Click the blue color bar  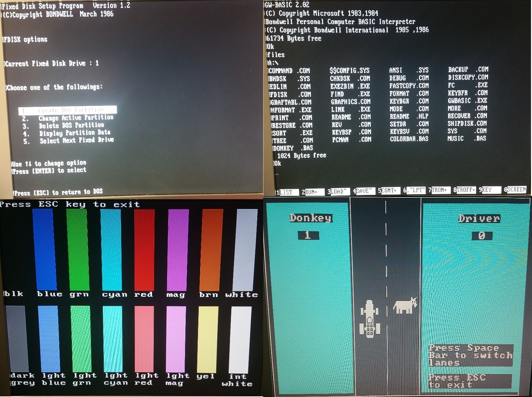[x=44, y=249]
